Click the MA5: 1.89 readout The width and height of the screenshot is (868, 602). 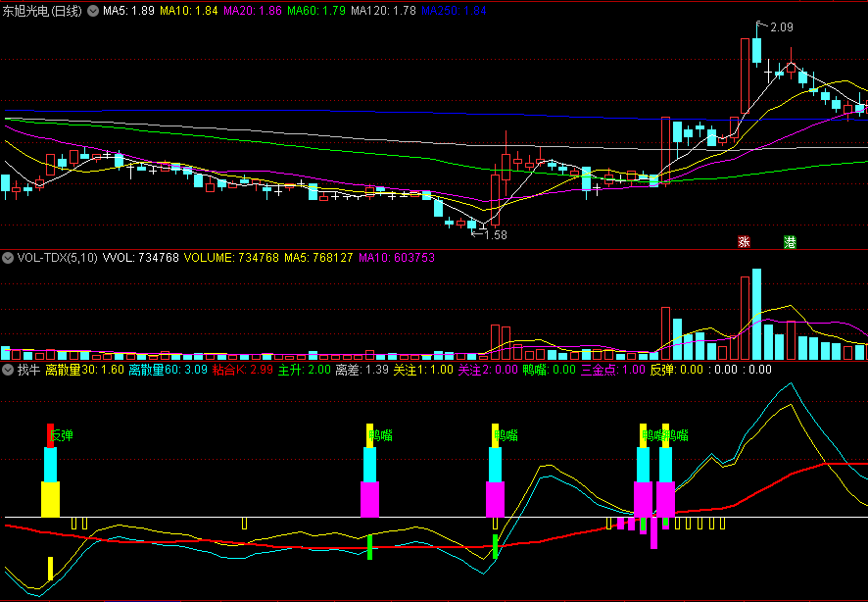[128, 11]
